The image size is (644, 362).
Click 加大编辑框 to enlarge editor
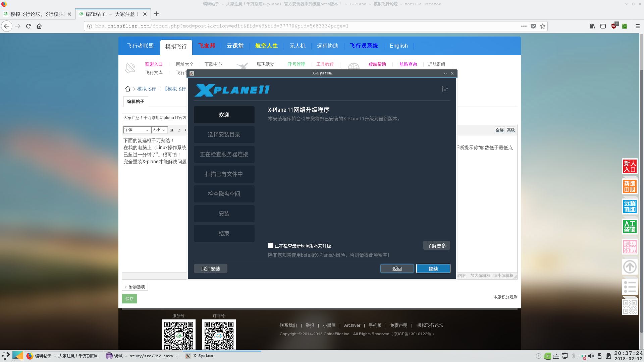[x=480, y=276]
